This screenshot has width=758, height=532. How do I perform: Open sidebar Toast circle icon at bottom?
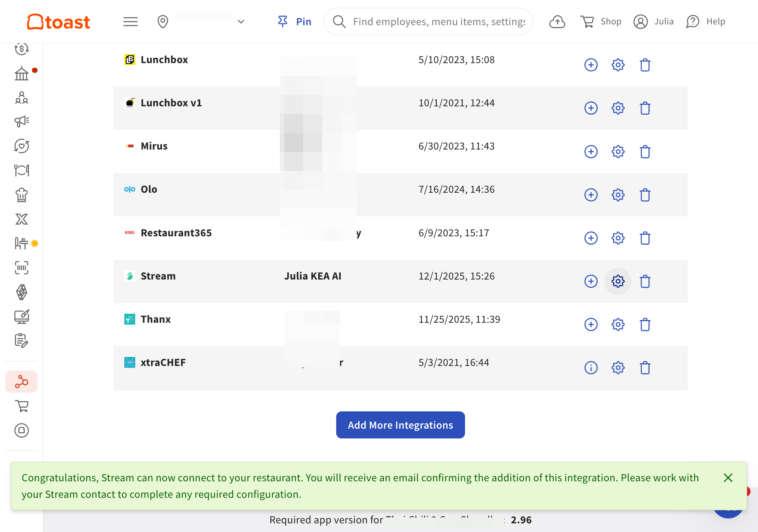[x=22, y=430]
